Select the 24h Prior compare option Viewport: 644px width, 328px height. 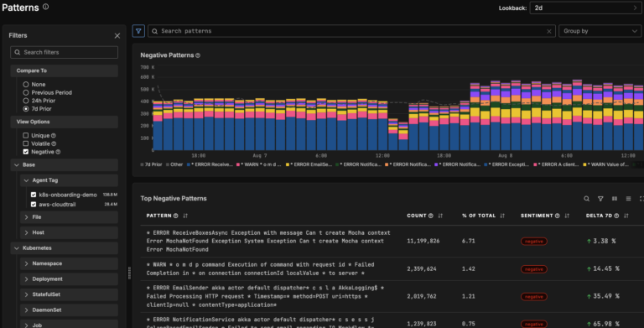tap(26, 101)
